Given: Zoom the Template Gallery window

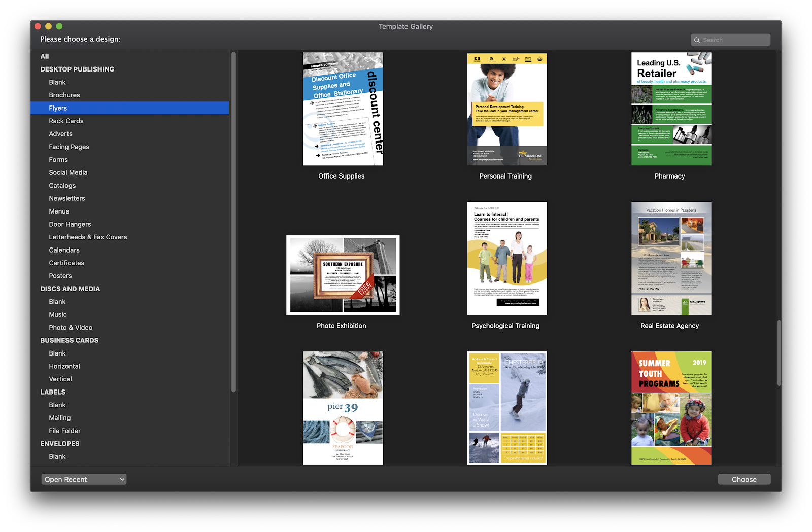Looking at the screenshot, I should point(59,26).
